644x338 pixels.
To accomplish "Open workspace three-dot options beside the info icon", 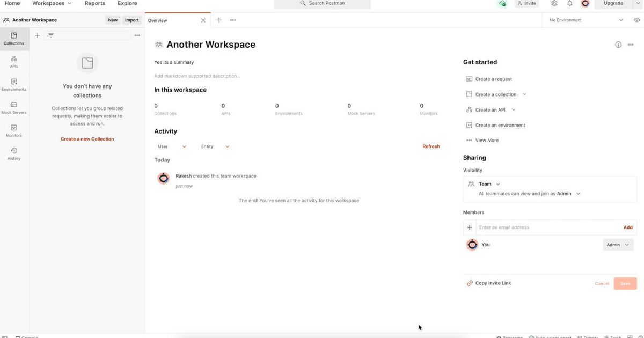I will point(631,45).
